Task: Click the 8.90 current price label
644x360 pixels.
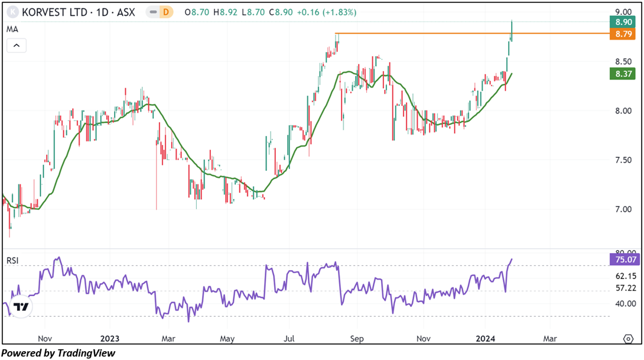Action: (623, 22)
